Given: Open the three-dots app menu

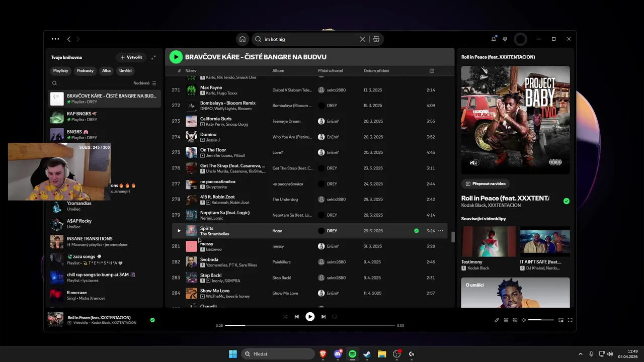Looking at the screenshot, I should (55, 39).
